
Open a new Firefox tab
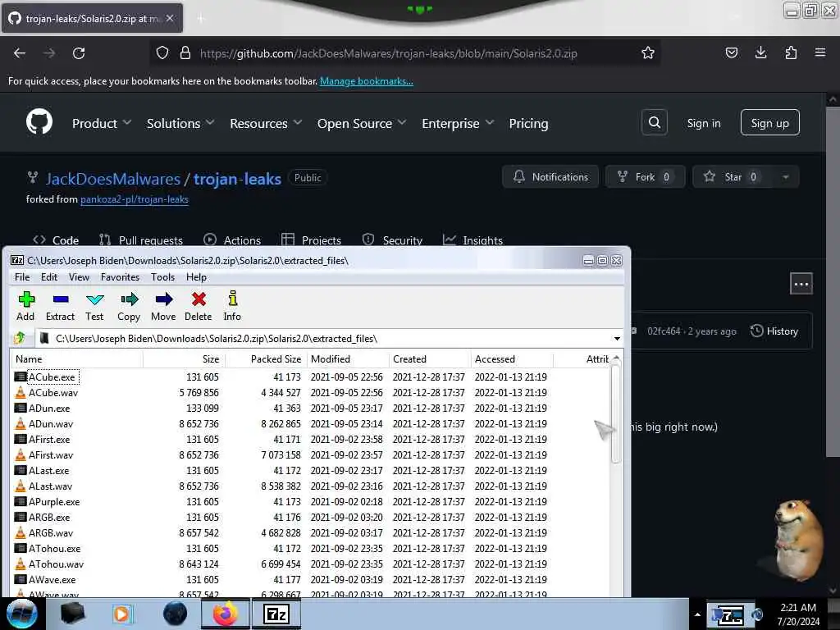tap(200, 19)
